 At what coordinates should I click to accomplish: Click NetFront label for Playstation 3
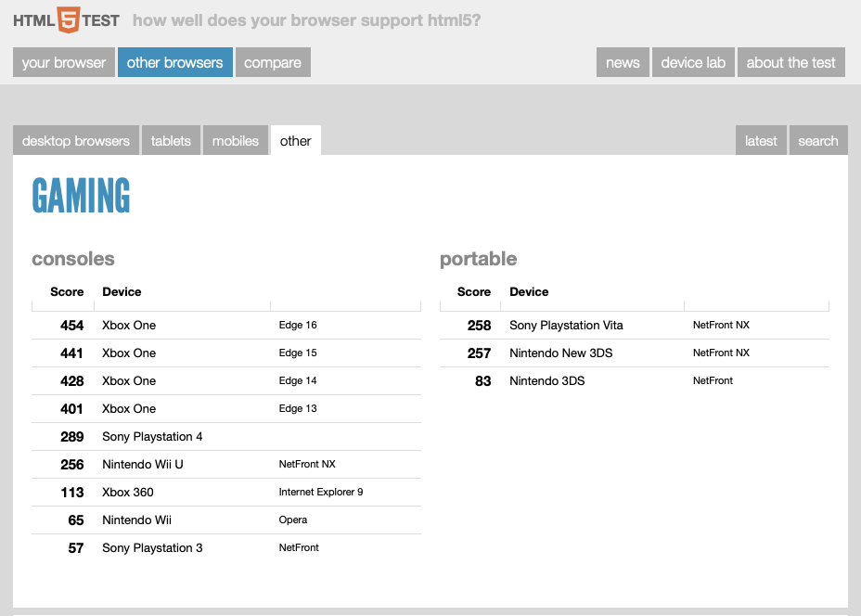[299, 547]
